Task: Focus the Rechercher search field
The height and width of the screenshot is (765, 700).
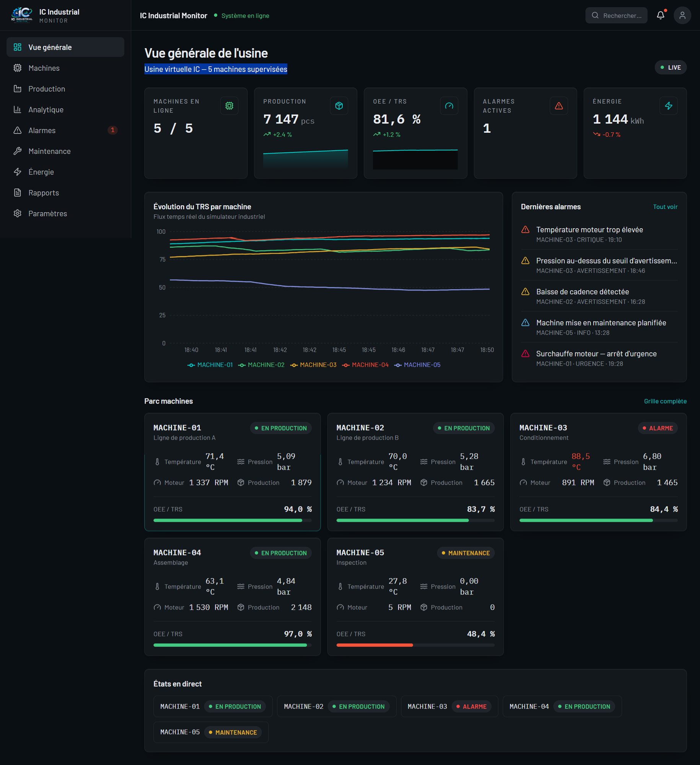Action: [616, 15]
